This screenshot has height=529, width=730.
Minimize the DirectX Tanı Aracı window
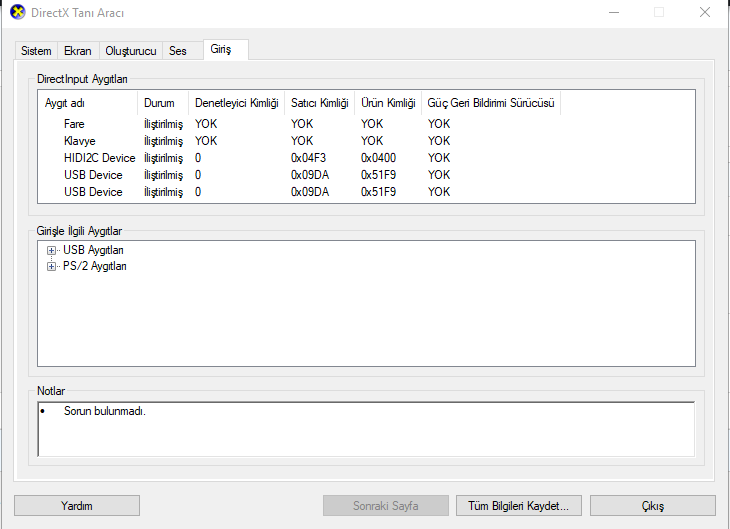(x=612, y=13)
